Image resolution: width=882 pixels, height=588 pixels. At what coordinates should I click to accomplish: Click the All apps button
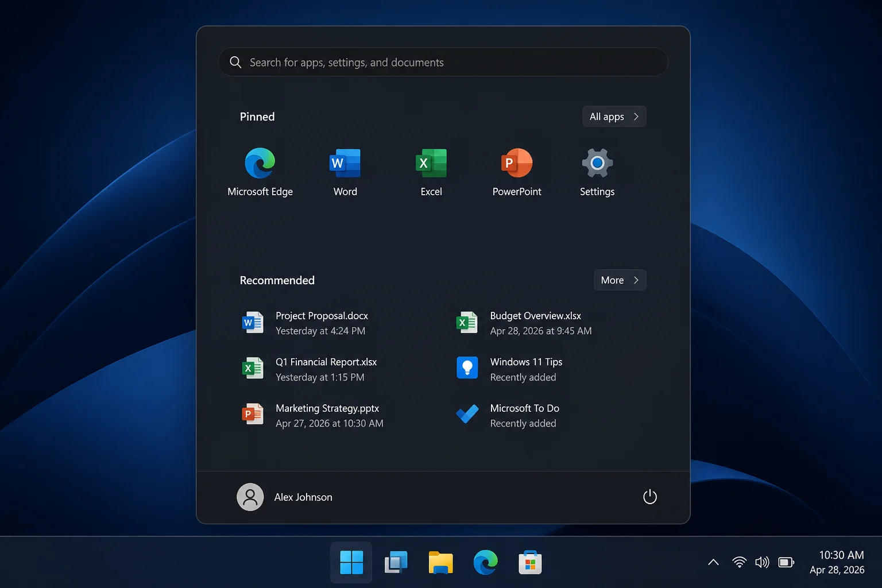pyautogui.click(x=614, y=117)
